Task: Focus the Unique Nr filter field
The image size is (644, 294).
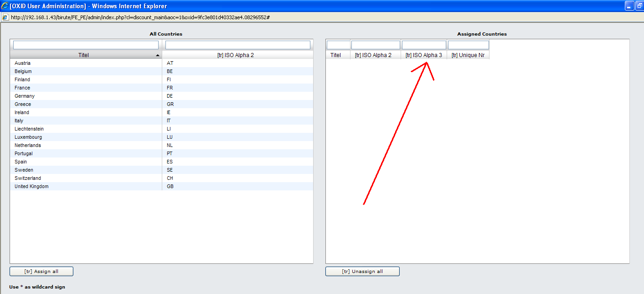Action: [x=468, y=45]
